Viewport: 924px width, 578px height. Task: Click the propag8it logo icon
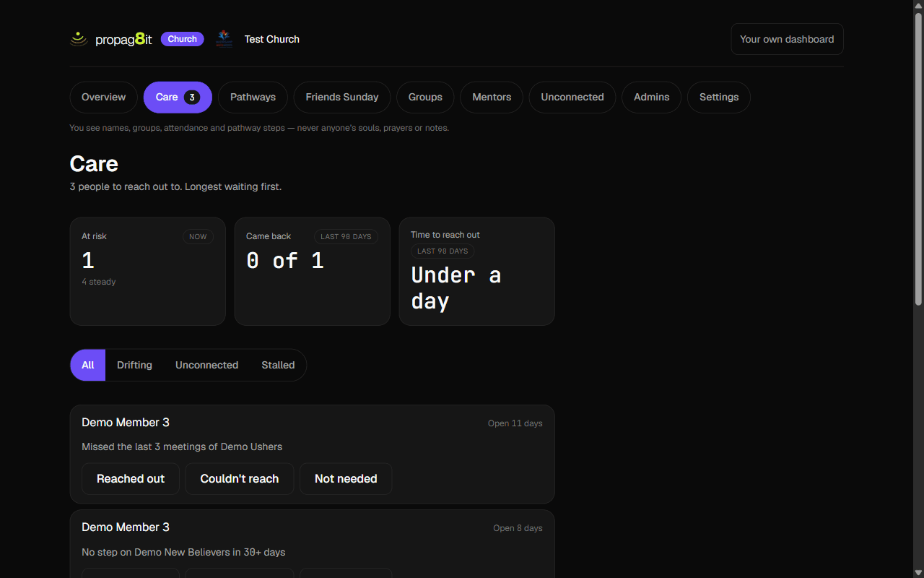[79, 39]
